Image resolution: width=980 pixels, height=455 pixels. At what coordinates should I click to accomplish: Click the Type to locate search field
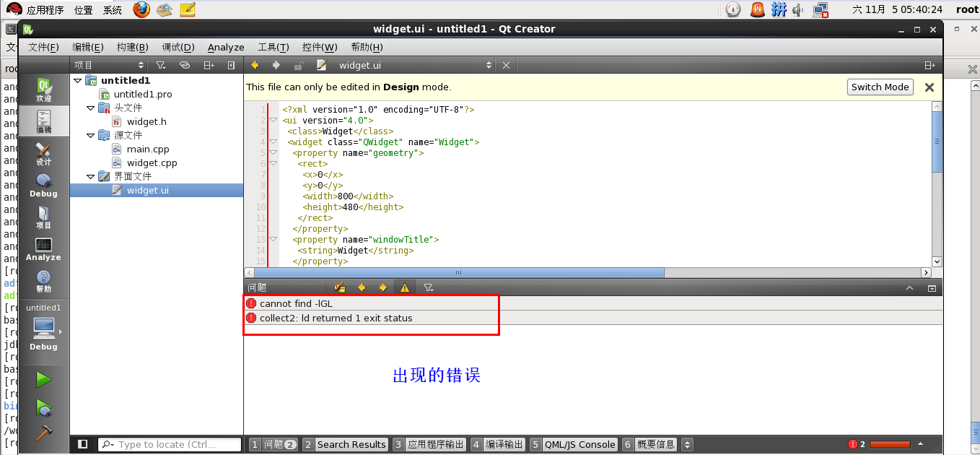170,445
